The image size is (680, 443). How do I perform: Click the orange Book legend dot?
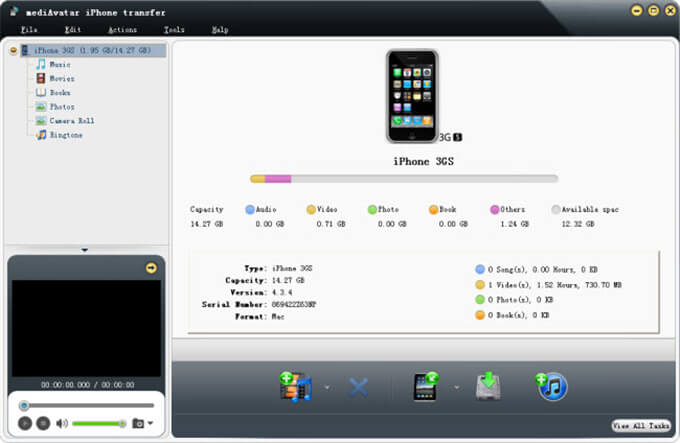click(433, 210)
